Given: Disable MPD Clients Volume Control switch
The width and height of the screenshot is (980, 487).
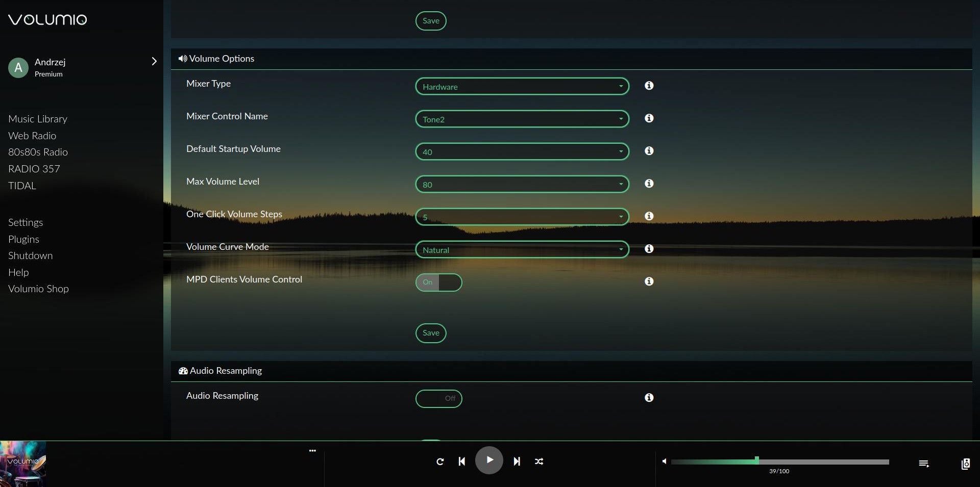Looking at the screenshot, I should click(438, 283).
